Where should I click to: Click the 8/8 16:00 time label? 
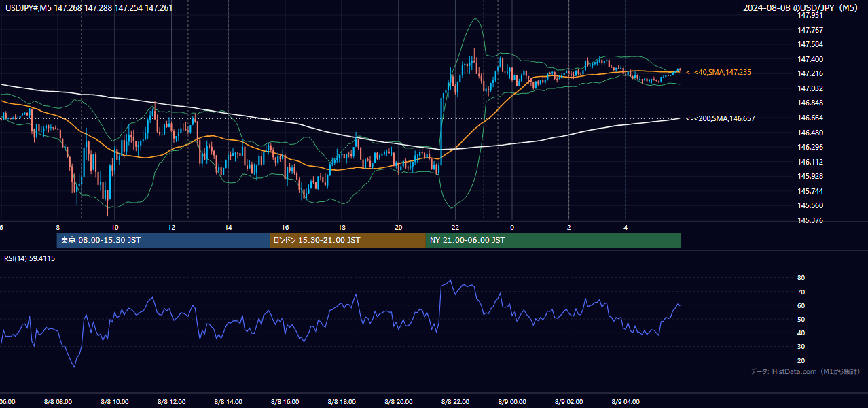285,401
